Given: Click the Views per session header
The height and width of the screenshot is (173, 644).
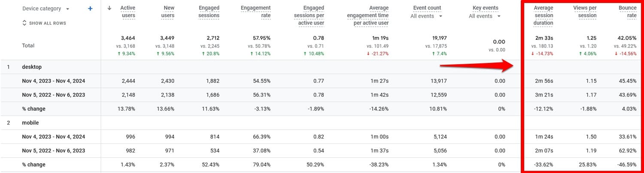Looking at the screenshot, I should pyautogui.click(x=585, y=12).
